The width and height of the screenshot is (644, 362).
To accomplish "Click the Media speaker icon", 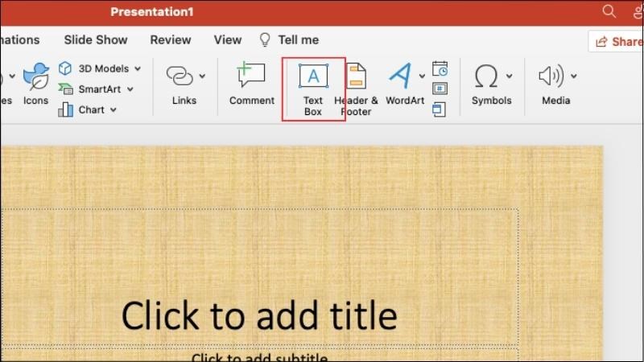I will click(x=551, y=76).
